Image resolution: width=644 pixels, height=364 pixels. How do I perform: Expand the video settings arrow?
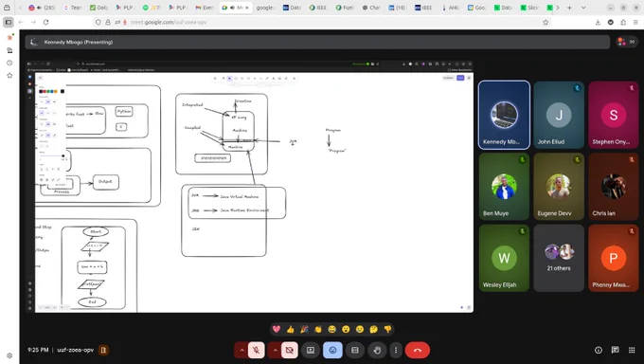[275, 350]
